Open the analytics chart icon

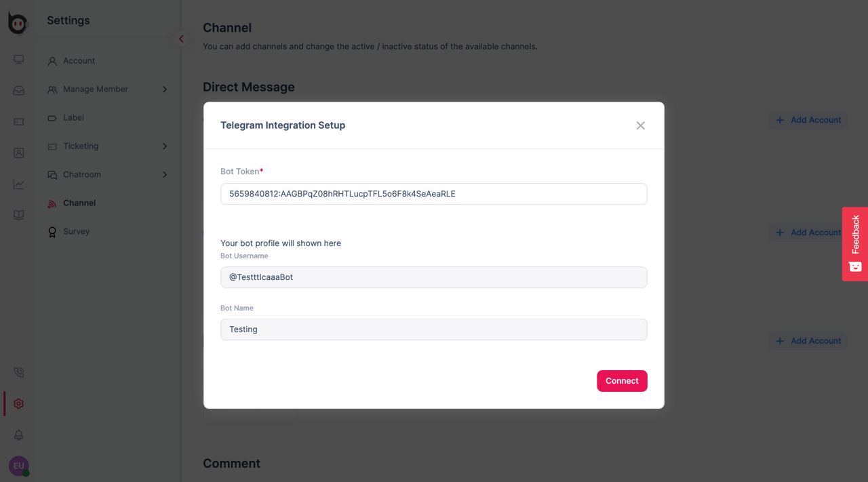pyautogui.click(x=19, y=184)
